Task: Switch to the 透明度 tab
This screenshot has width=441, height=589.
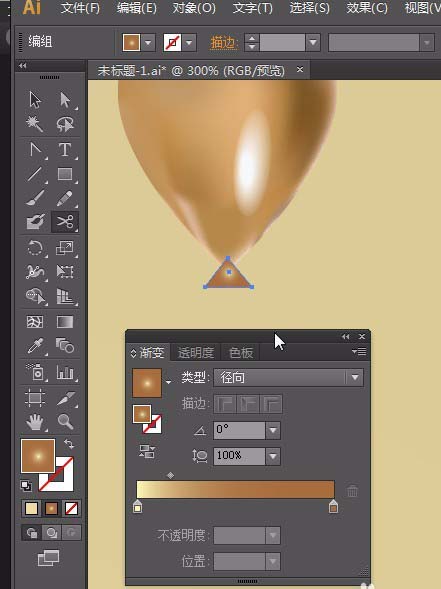Action: pyautogui.click(x=196, y=353)
